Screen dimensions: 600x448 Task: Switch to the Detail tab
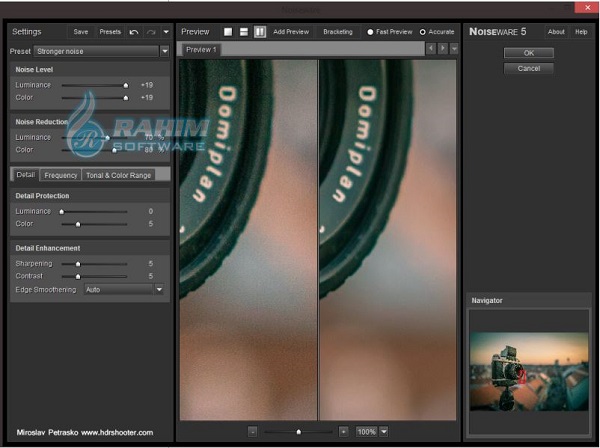[x=26, y=175]
